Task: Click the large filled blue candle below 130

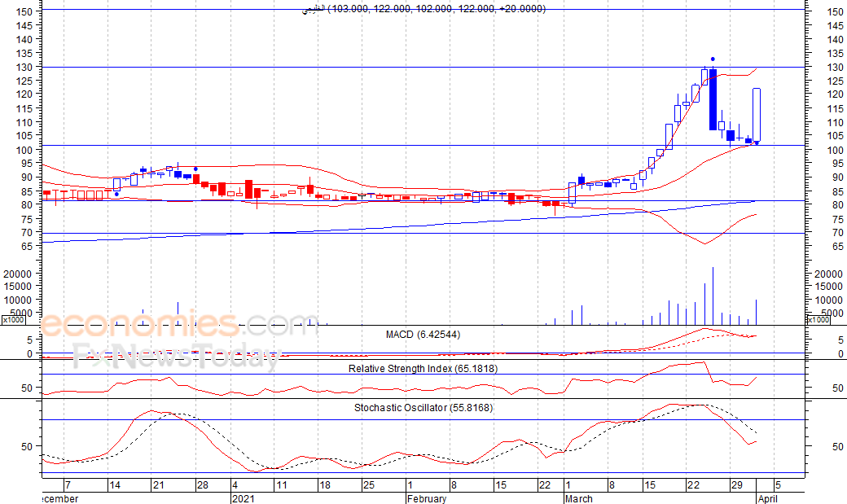Action: [713, 99]
